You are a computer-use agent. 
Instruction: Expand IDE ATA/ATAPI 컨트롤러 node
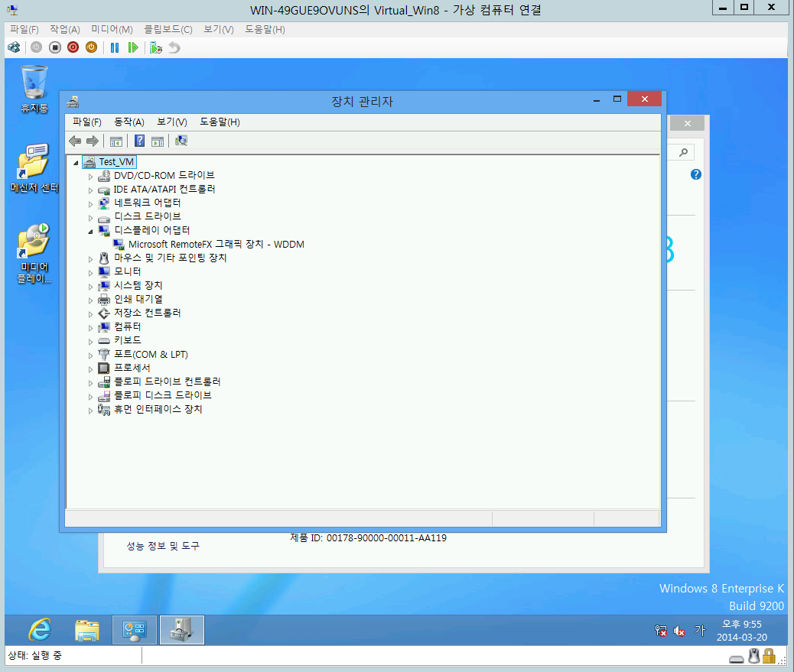point(90,190)
